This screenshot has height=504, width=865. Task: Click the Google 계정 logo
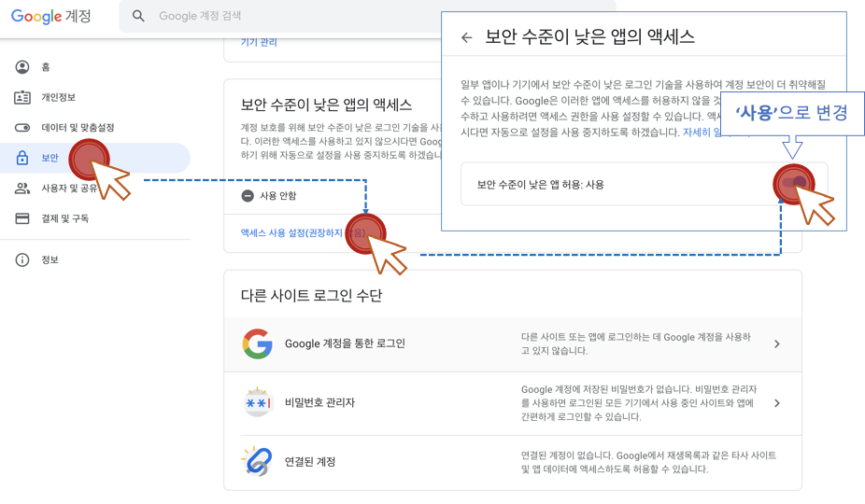tap(50, 16)
